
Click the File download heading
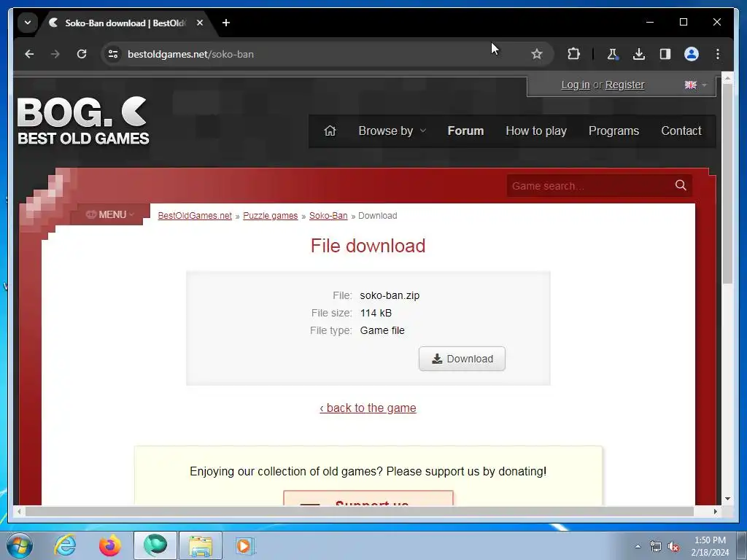[368, 246]
